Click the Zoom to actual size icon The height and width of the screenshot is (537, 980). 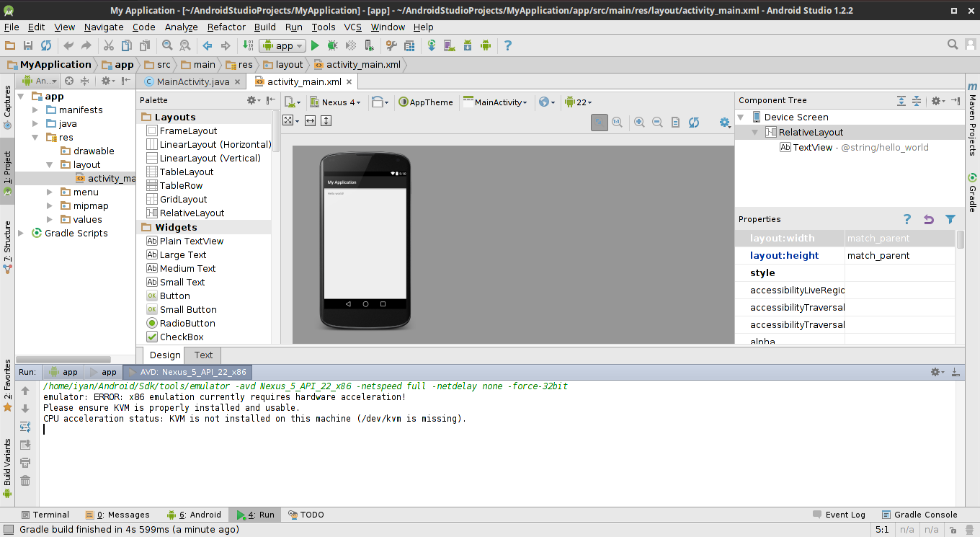pos(617,123)
